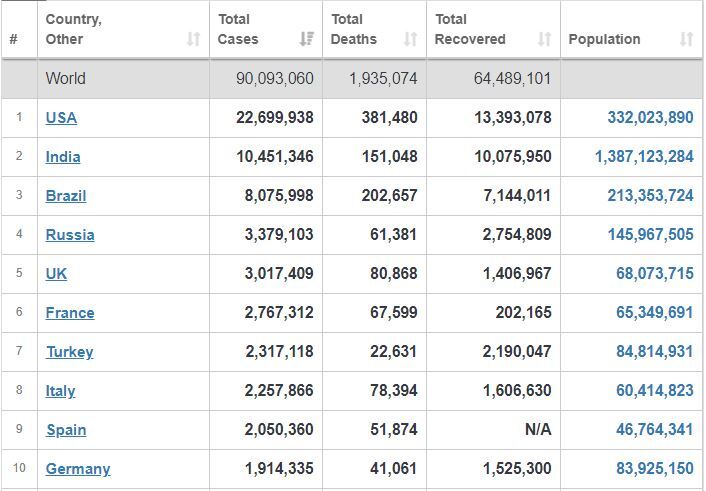Select UK total cases 3,017,409
Screen dimensions: 706x491
click(279, 274)
